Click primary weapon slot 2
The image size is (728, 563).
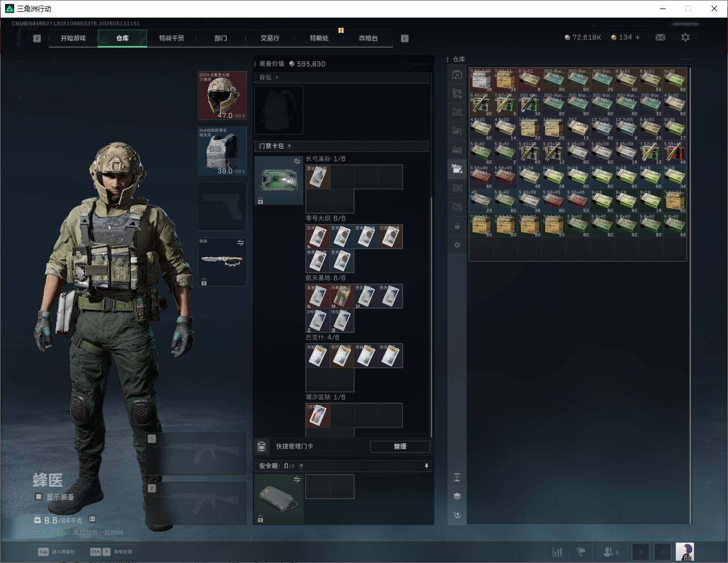pyautogui.click(x=196, y=503)
